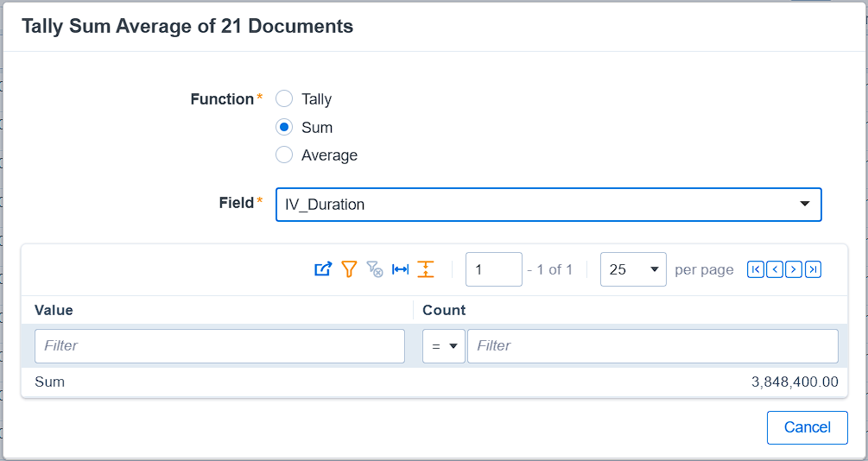Click the Value column header
868x461 pixels.
[54, 310]
